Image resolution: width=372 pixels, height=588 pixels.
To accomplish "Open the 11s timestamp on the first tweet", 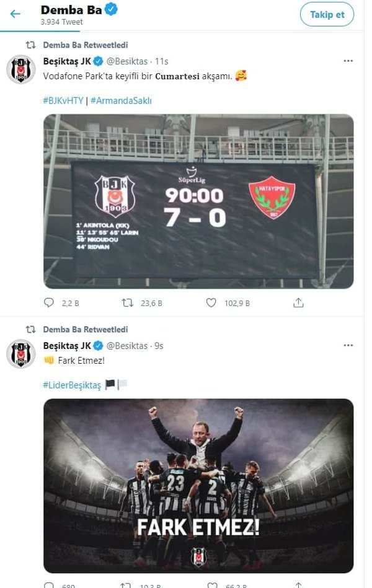I will (x=162, y=61).
